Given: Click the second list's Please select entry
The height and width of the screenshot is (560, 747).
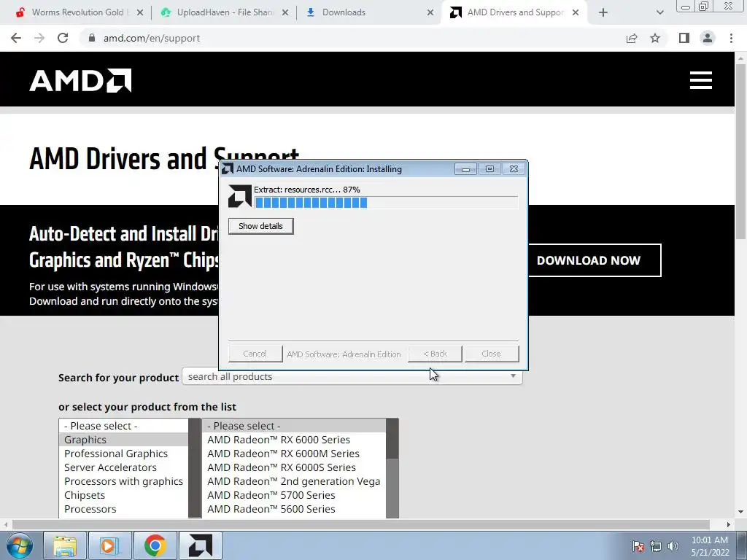Looking at the screenshot, I should point(294,426).
